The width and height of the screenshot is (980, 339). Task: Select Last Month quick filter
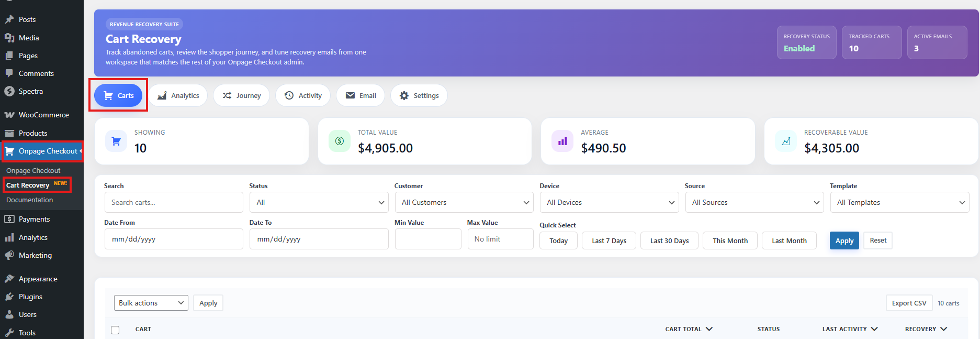(x=789, y=240)
